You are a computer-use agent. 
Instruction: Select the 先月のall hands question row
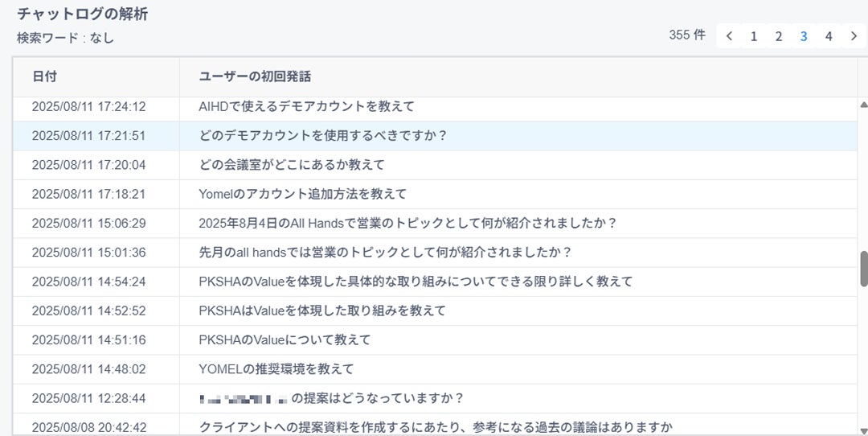click(385, 253)
